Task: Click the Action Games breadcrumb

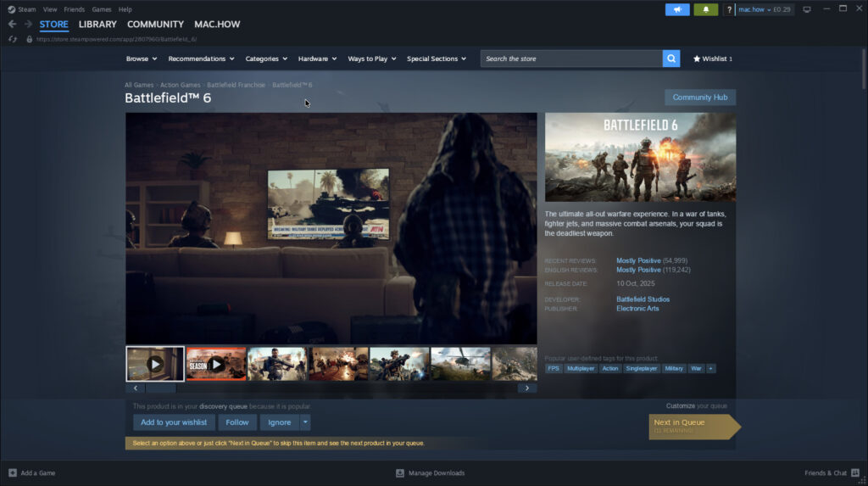Action: pyautogui.click(x=180, y=85)
